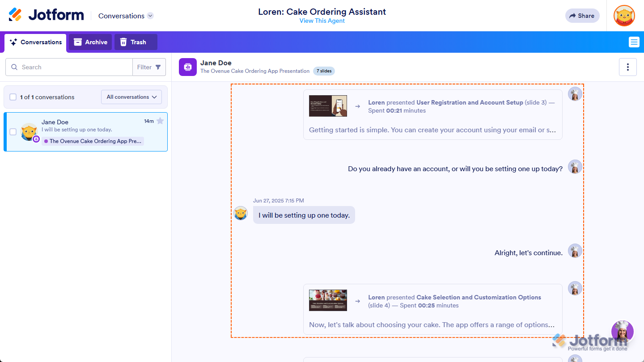Open the user profile avatar menu
Image resolution: width=644 pixels, height=362 pixels.
(x=624, y=16)
